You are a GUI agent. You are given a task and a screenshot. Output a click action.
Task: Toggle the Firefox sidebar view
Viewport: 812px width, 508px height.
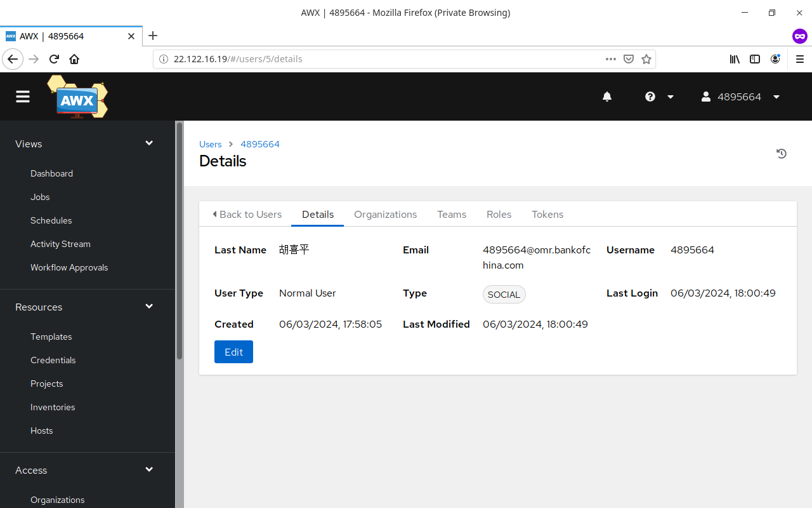(x=755, y=59)
